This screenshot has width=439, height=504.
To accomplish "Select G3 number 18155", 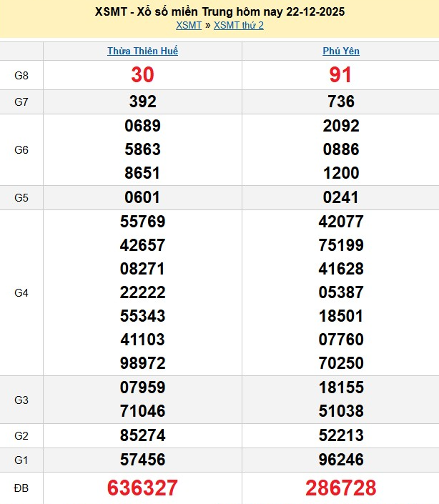I will tap(341, 387).
